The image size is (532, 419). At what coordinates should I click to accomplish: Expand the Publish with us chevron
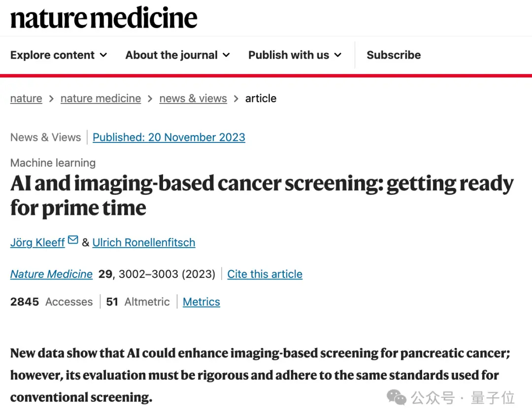(x=337, y=55)
